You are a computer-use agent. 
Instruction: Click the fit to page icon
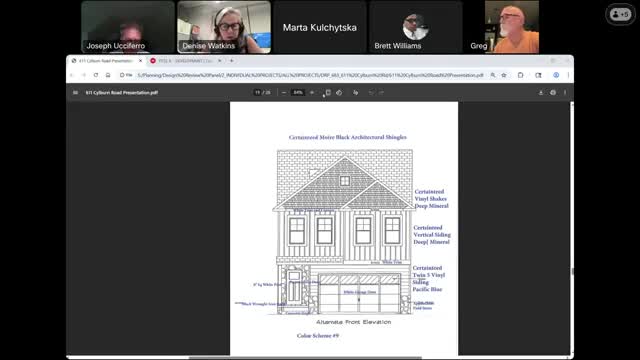pos(328,93)
